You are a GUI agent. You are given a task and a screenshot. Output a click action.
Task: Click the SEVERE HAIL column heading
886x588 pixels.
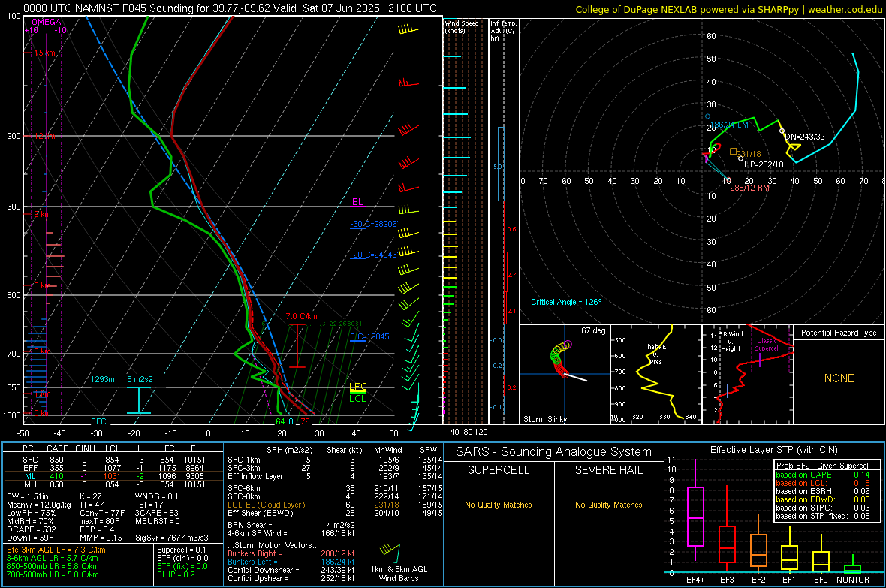click(608, 470)
